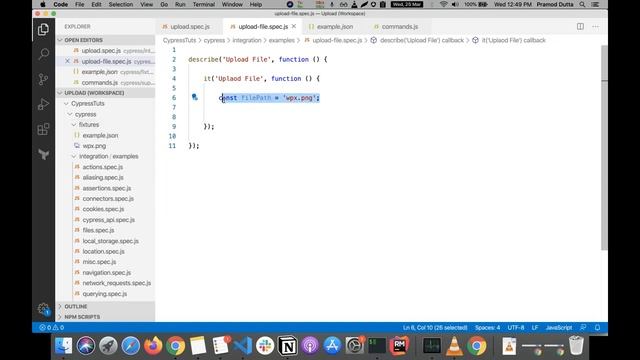Screen dimensions: 640x360
Task: Click cypress breadcrumb in editor path
Action: pyautogui.click(x=214, y=40)
